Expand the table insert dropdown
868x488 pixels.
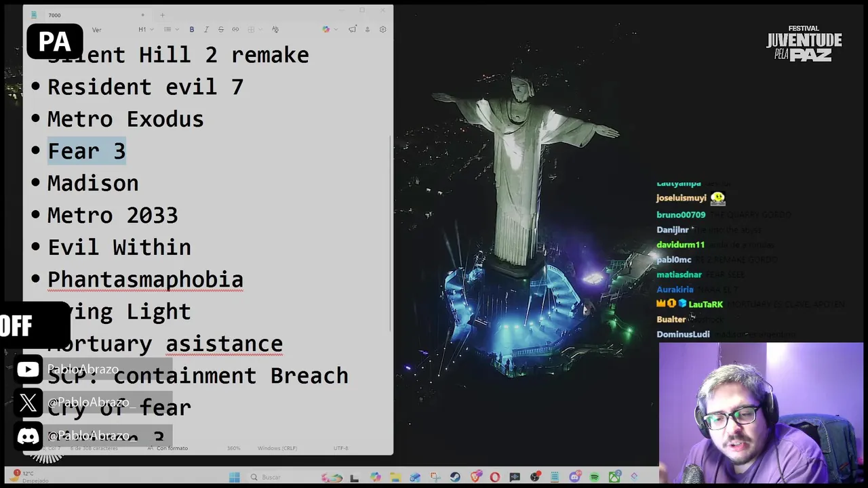coord(254,29)
